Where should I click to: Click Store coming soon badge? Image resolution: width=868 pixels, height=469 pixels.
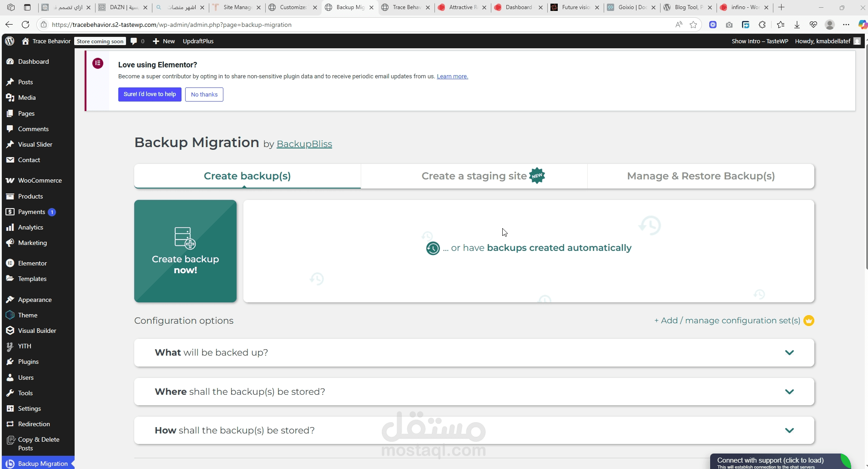pyautogui.click(x=100, y=41)
